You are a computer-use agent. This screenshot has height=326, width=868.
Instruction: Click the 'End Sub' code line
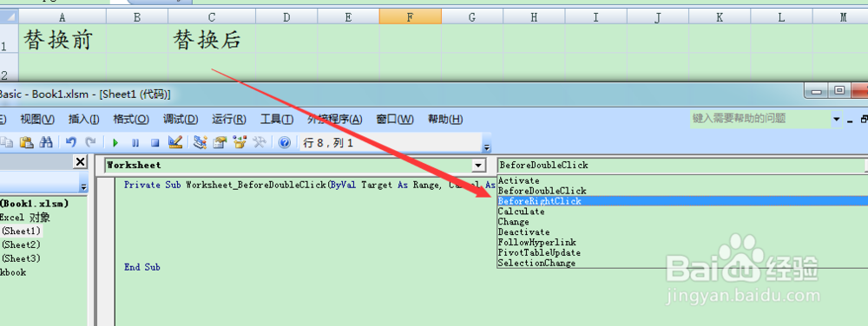[142, 267]
